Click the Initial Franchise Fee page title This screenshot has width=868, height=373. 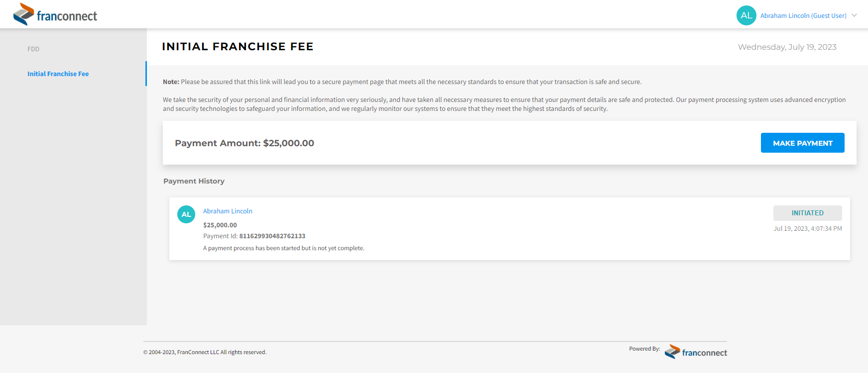(x=238, y=46)
